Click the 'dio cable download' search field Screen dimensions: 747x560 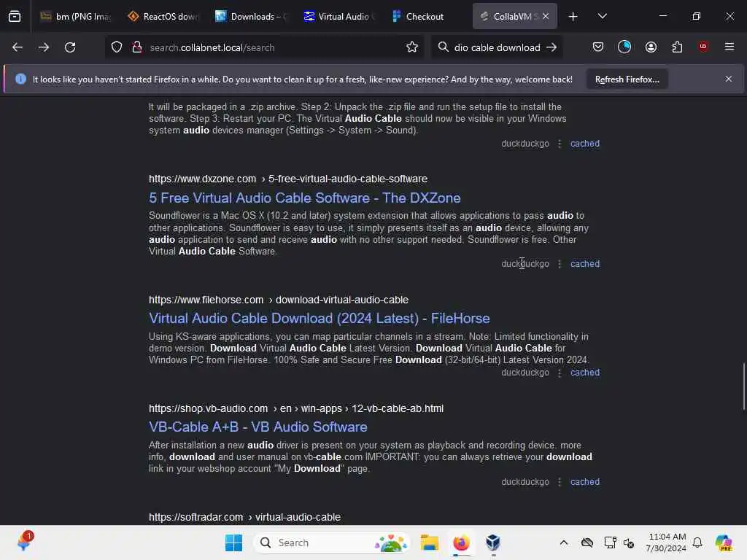coord(497,47)
